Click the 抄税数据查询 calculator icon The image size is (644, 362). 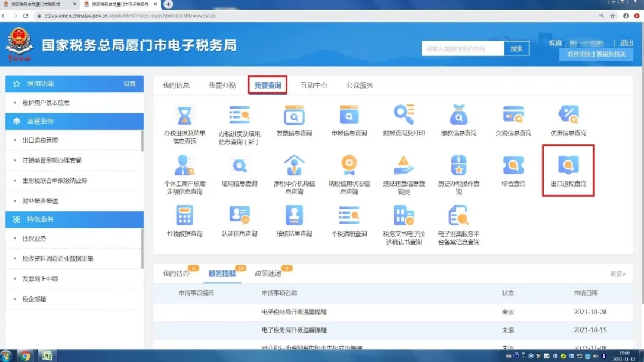coord(184,216)
